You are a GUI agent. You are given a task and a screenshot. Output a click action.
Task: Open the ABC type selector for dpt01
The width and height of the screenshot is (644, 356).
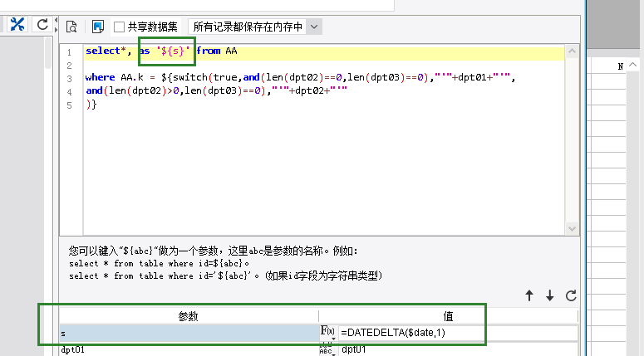click(x=326, y=349)
